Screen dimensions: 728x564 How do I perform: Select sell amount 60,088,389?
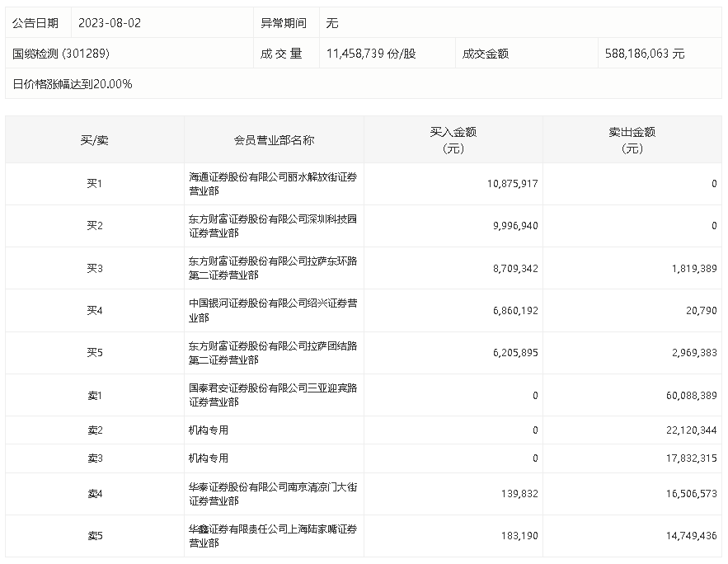click(692, 396)
